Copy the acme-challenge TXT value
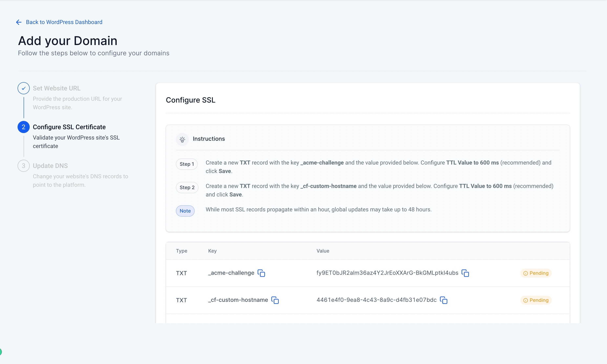Viewport: 607px width, 364px height. [x=465, y=273]
